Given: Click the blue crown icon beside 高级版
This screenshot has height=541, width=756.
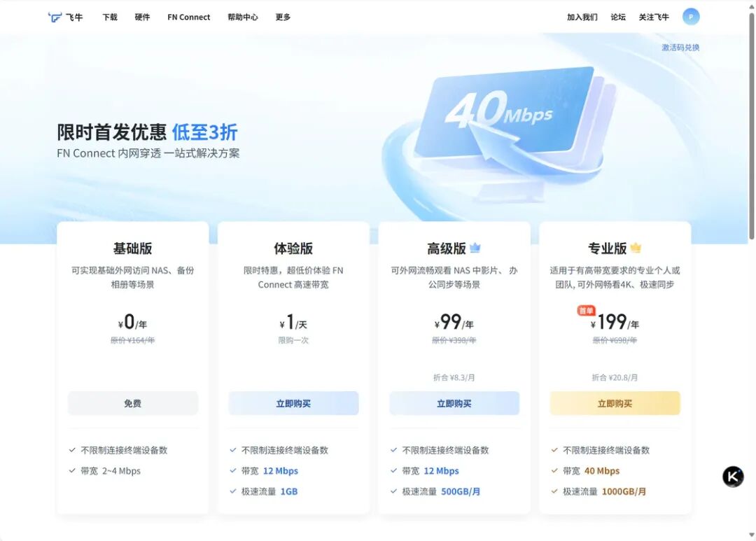Looking at the screenshot, I should (475, 248).
